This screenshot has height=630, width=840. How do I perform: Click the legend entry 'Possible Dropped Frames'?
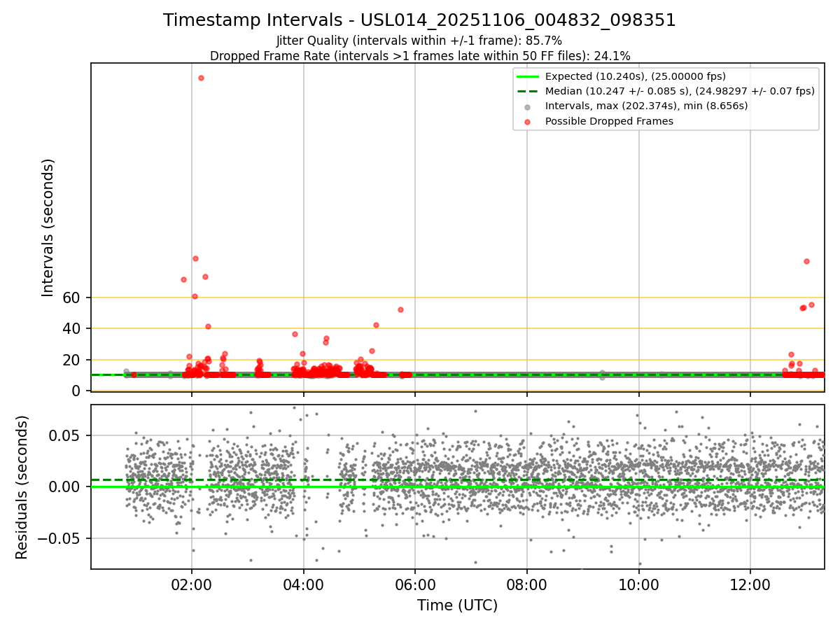click(x=609, y=121)
